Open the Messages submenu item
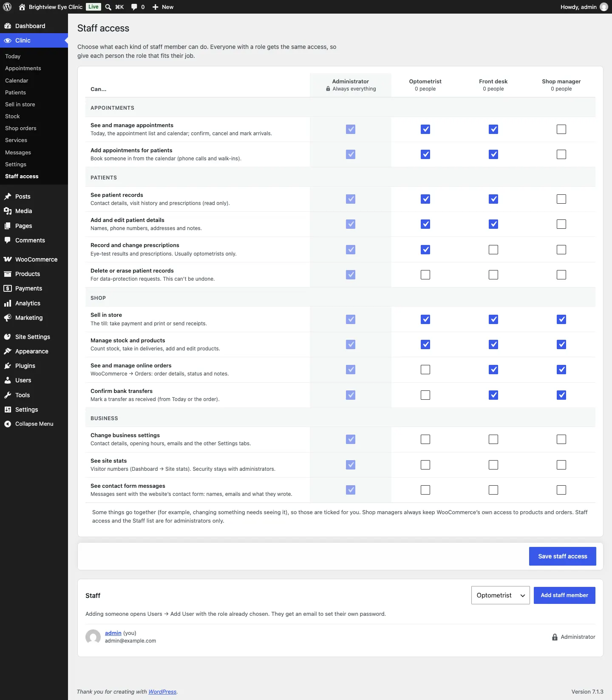612x700 pixels. point(18,152)
